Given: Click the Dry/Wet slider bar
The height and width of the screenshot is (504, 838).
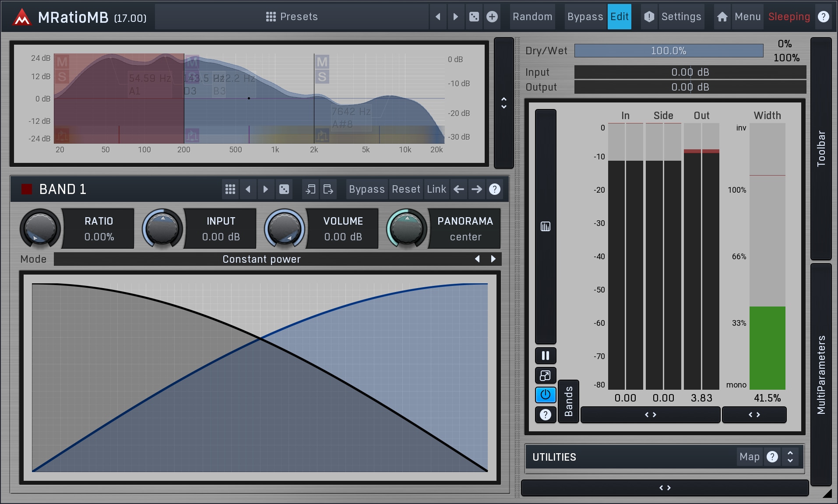Looking at the screenshot, I should tap(668, 51).
